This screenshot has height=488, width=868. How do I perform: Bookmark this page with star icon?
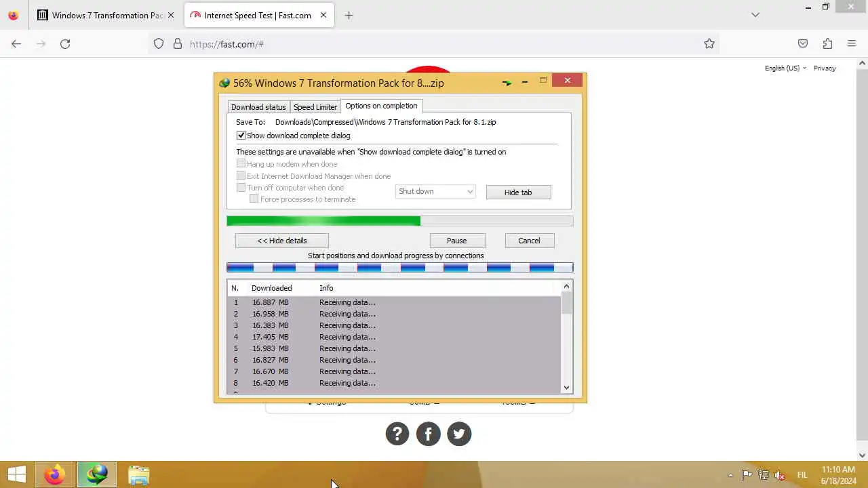pyautogui.click(x=709, y=43)
